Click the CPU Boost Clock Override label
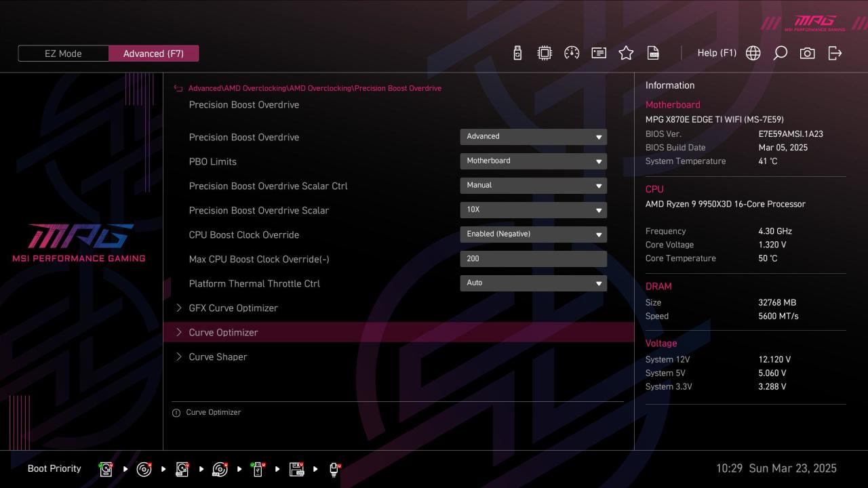This screenshot has height=488, width=868. pos(244,235)
